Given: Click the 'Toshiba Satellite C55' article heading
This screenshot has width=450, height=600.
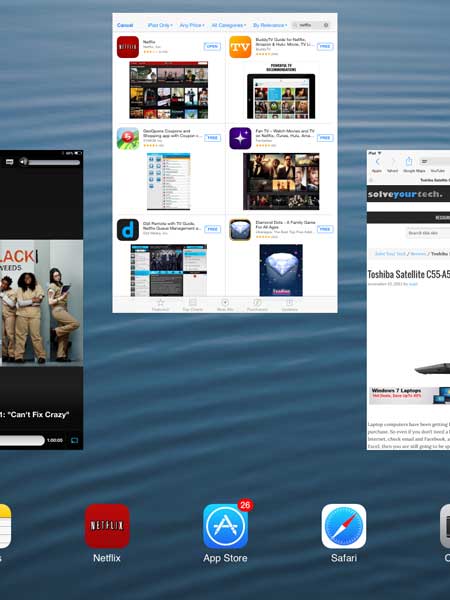Looking at the screenshot, I should click(x=409, y=274).
